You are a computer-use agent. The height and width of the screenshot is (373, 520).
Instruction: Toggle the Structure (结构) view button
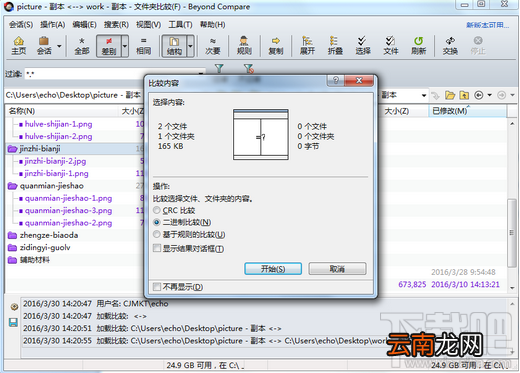coord(174,46)
